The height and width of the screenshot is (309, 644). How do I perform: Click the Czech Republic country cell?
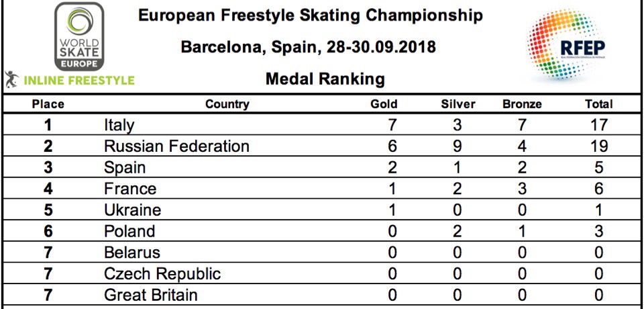(x=162, y=274)
